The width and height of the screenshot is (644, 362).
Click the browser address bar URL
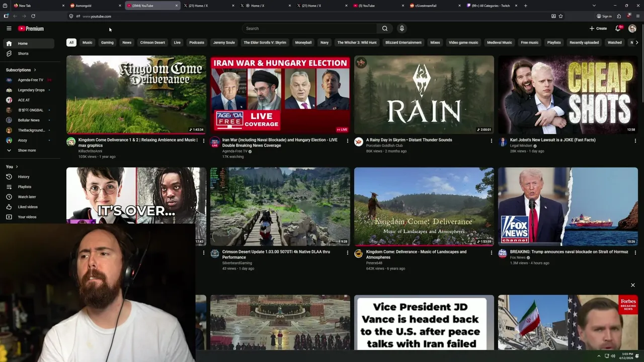pyautogui.click(x=97, y=16)
